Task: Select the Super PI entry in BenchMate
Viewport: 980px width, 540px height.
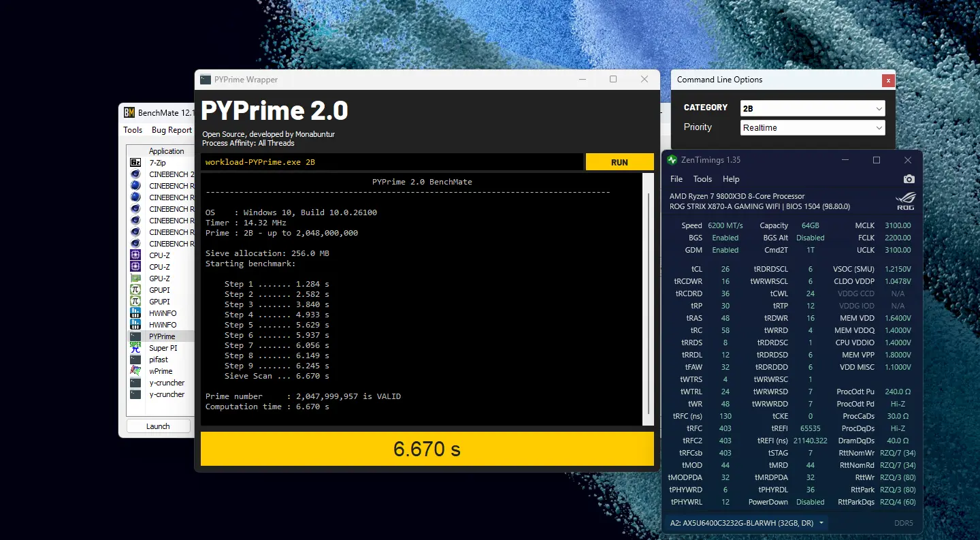Action: [163, 348]
